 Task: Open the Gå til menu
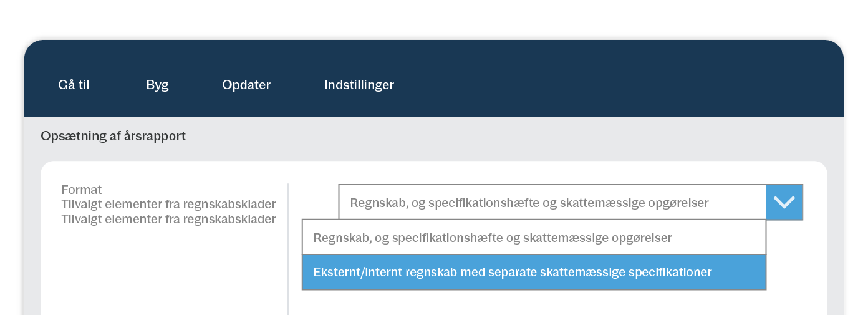tap(74, 85)
